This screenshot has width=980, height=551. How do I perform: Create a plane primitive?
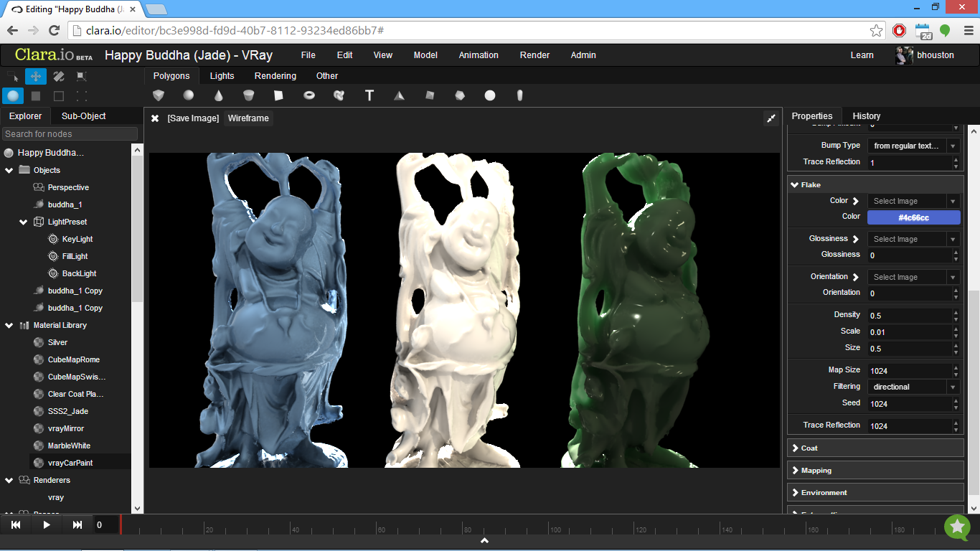click(278, 95)
